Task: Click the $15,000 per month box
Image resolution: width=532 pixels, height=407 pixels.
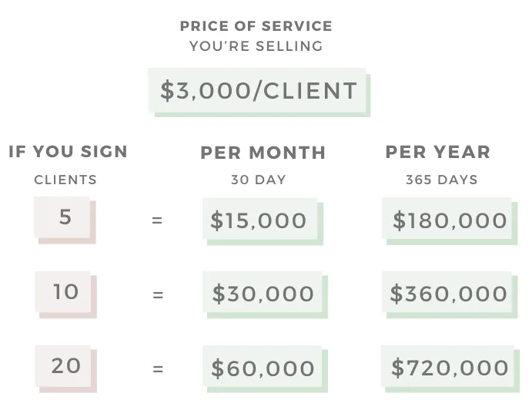Action: point(259,220)
